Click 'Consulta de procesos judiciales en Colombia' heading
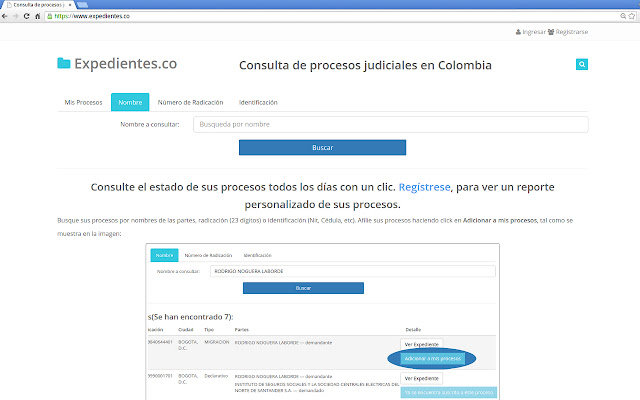 (365, 65)
